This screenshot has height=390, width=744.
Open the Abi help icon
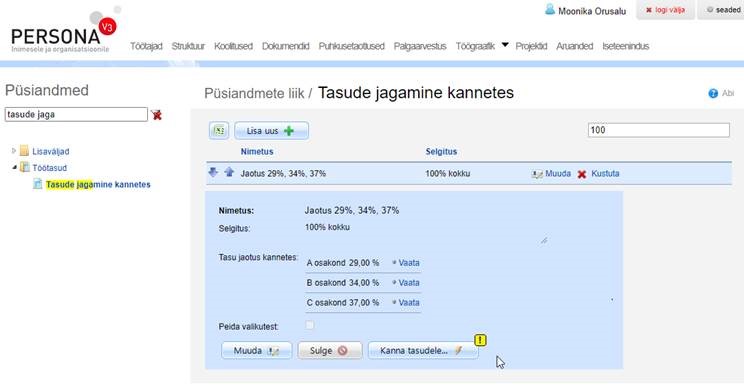pos(713,93)
